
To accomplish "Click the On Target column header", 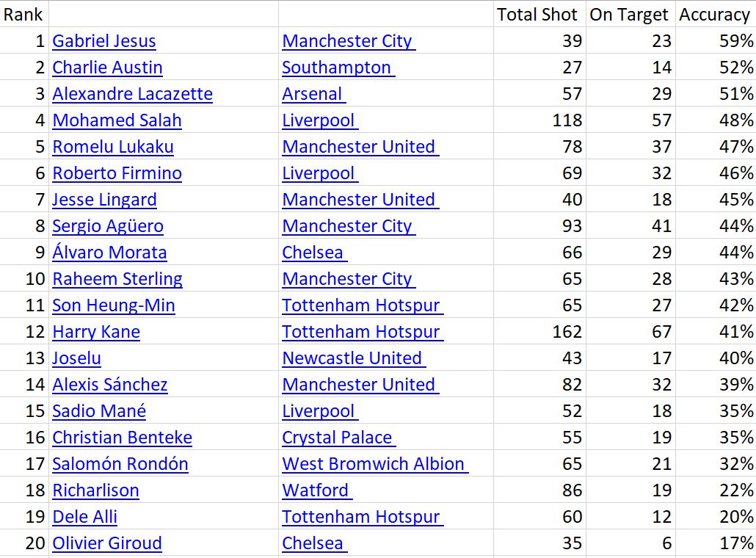I will pyautogui.click(x=629, y=14).
